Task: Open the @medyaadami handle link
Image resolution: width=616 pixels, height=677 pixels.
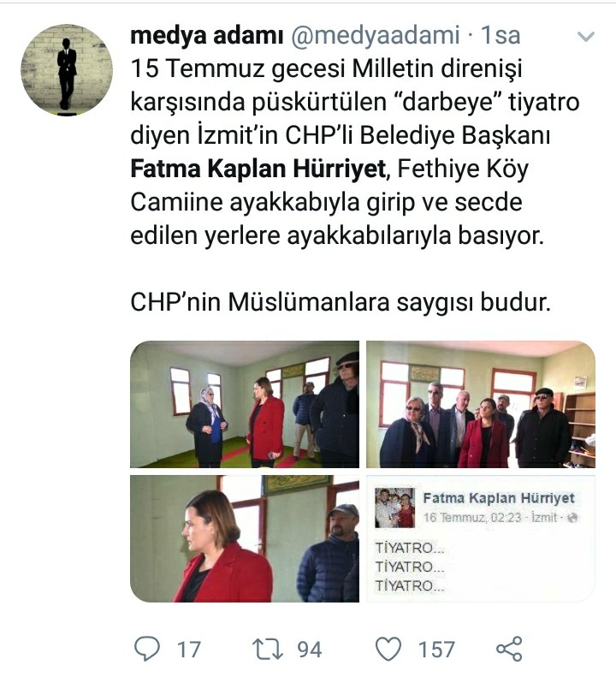Action: pyautogui.click(x=375, y=35)
